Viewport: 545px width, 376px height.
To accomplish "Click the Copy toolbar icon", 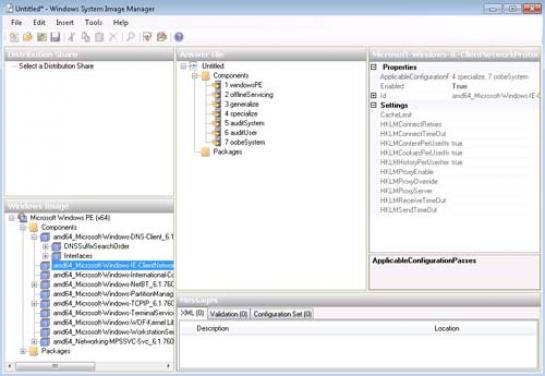I will tap(86, 37).
